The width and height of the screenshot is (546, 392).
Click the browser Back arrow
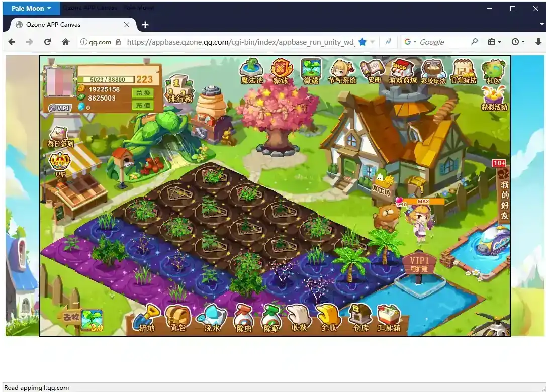12,42
